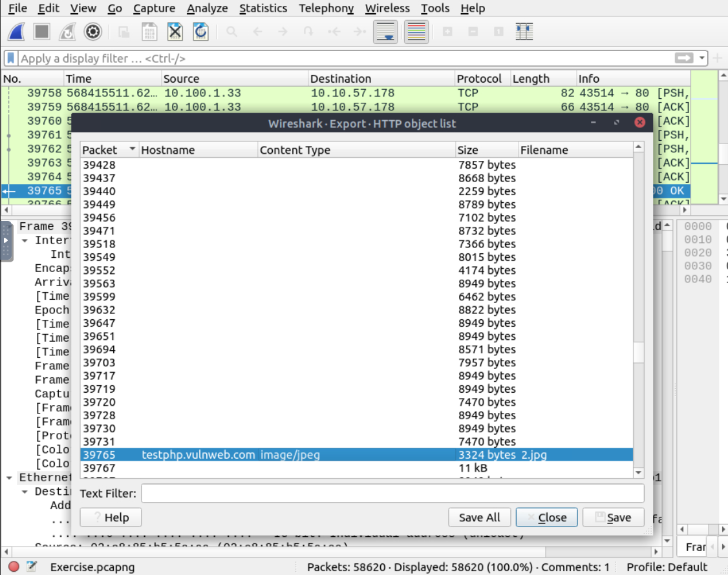Open the display filter history dropdown
Viewport: 728px width, 575px height.
703,58
